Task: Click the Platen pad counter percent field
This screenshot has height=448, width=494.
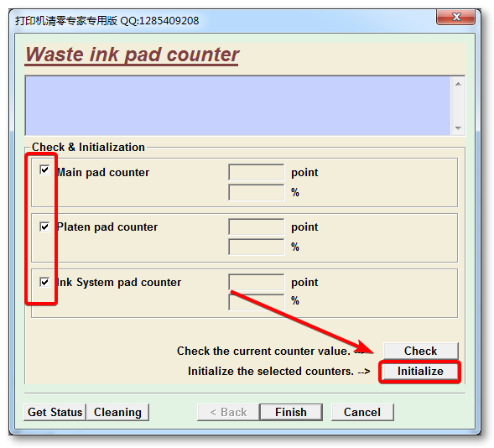Action: [x=257, y=247]
